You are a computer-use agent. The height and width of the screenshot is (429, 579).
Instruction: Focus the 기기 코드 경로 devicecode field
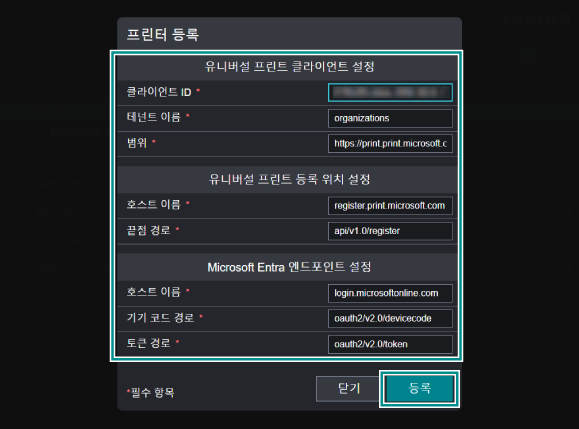click(x=390, y=319)
